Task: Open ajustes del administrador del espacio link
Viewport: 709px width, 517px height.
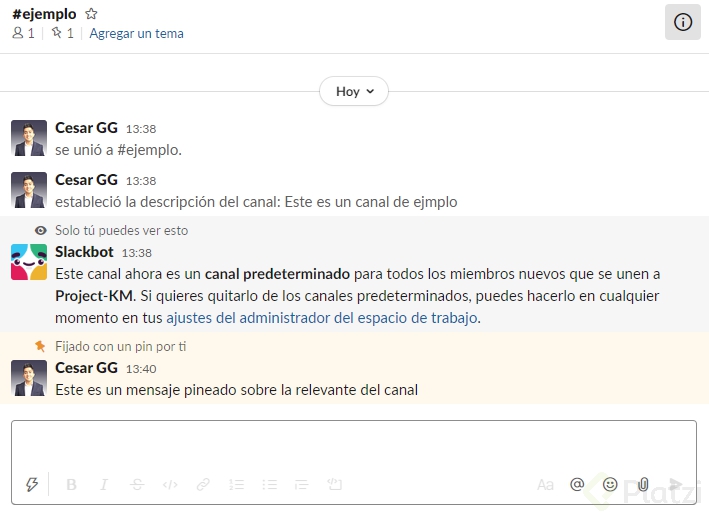Action: point(322,318)
